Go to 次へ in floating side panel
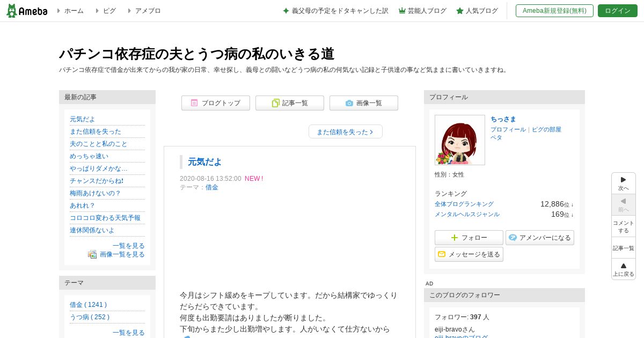This screenshot has height=338, width=644. tap(624, 183)
